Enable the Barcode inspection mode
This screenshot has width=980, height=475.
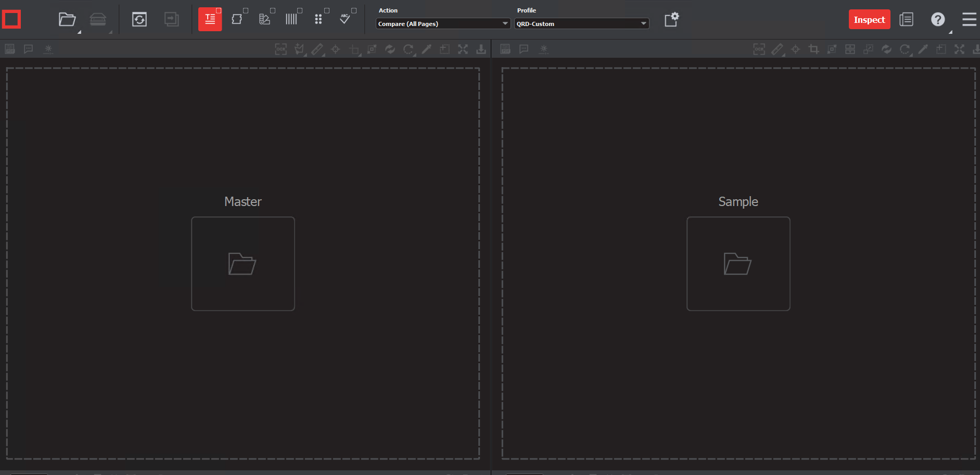(x=291, y=20)
